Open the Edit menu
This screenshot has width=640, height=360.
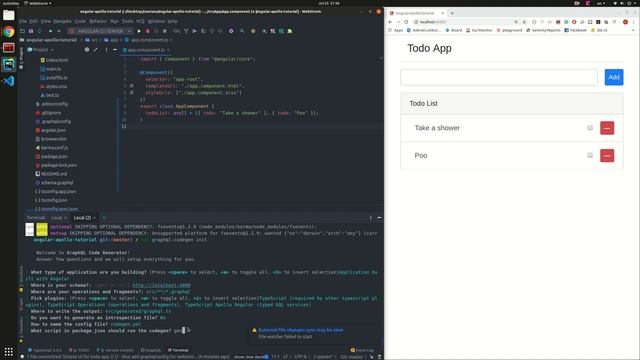tap(33, 21)
